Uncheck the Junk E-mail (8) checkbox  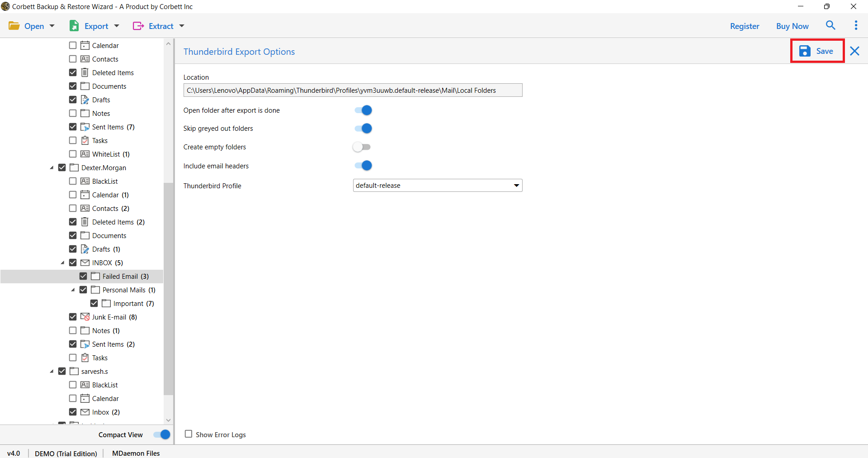73,317
